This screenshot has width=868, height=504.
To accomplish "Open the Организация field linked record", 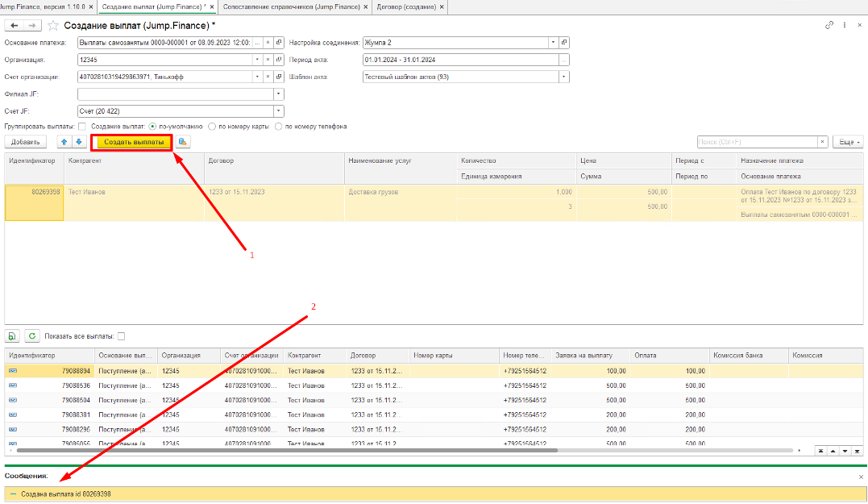I will coord(279,60).
